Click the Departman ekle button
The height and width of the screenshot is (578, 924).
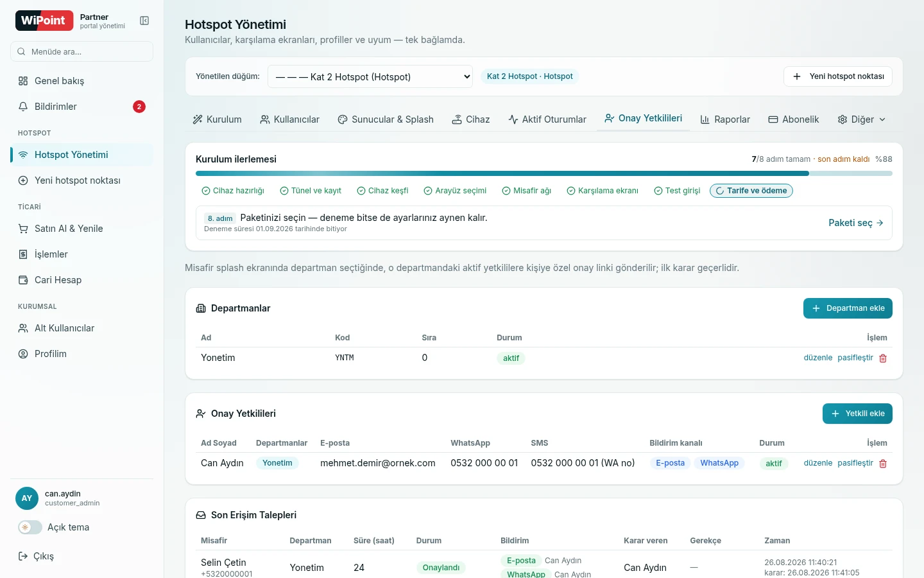pos(848,308)
